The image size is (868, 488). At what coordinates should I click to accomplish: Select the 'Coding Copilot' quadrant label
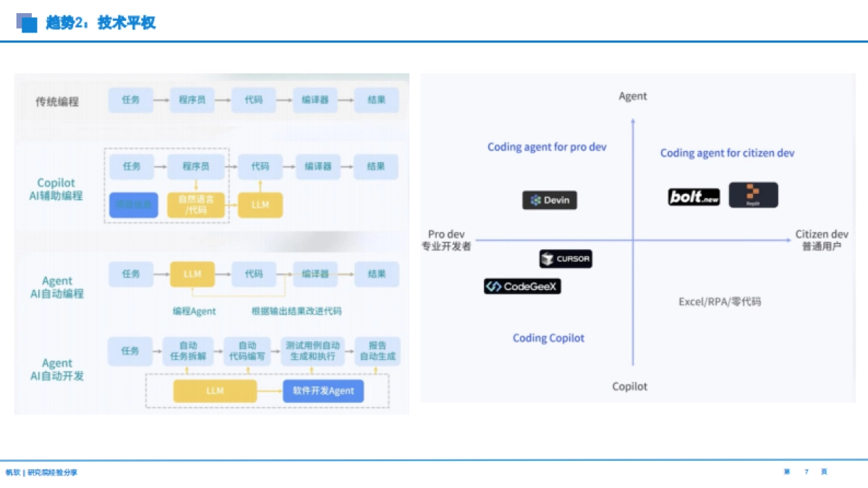pos(548,338)
